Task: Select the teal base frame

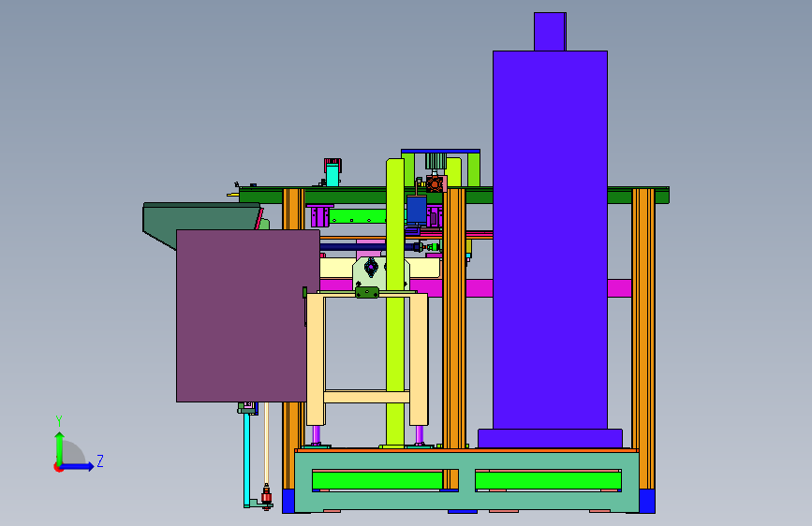Action: (x=466, y=481)
